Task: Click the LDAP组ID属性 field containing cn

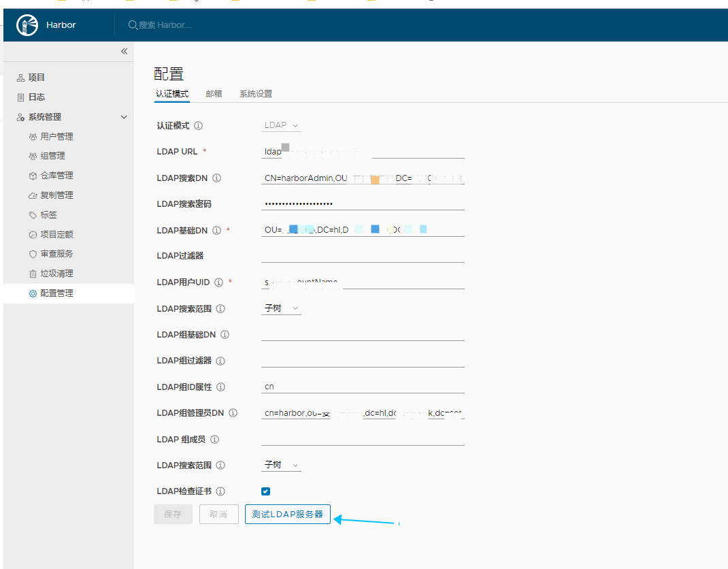Action: click(363, 387)
